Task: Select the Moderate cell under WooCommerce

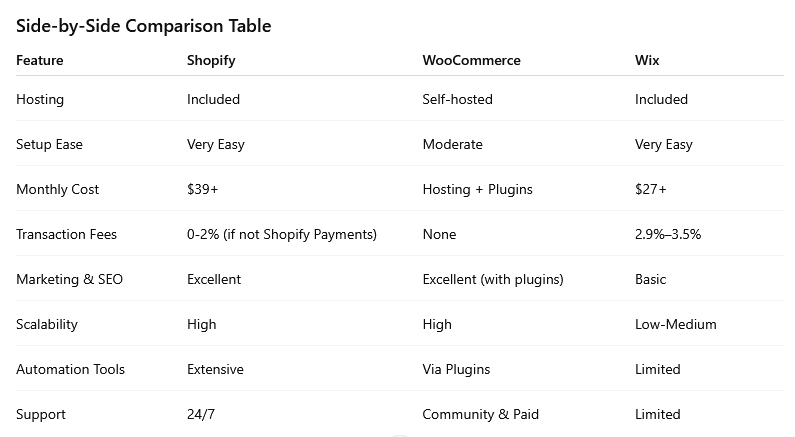Action: (x=452, y=144)
